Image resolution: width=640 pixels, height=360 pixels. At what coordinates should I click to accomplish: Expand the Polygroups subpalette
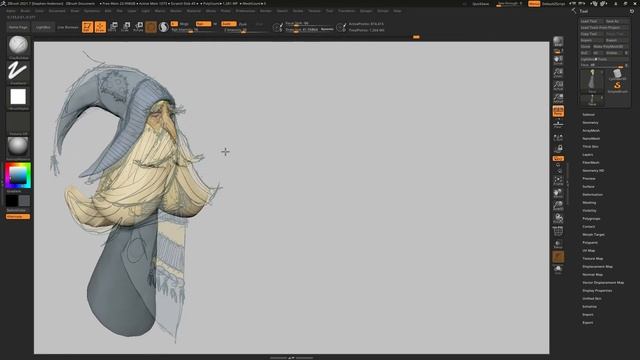pos(591,219)
